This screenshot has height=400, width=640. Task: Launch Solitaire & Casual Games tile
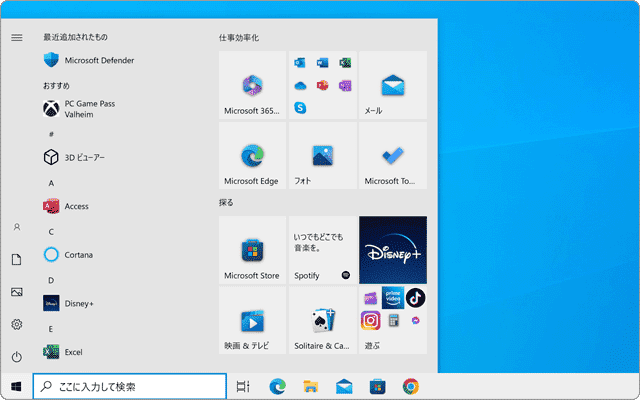pos(322,320)
